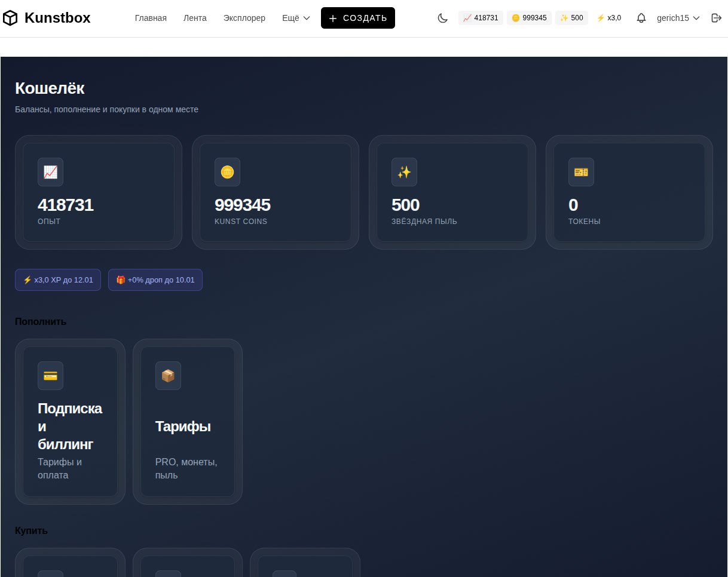Open notifications via the bell icon
This screenshot has height=577, width=728.
[x=641, y=18]
